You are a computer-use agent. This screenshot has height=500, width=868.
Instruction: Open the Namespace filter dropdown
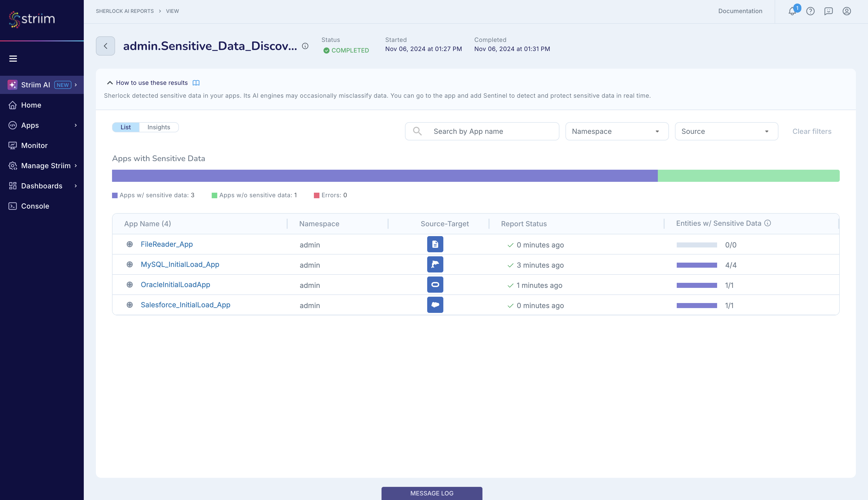616,131
